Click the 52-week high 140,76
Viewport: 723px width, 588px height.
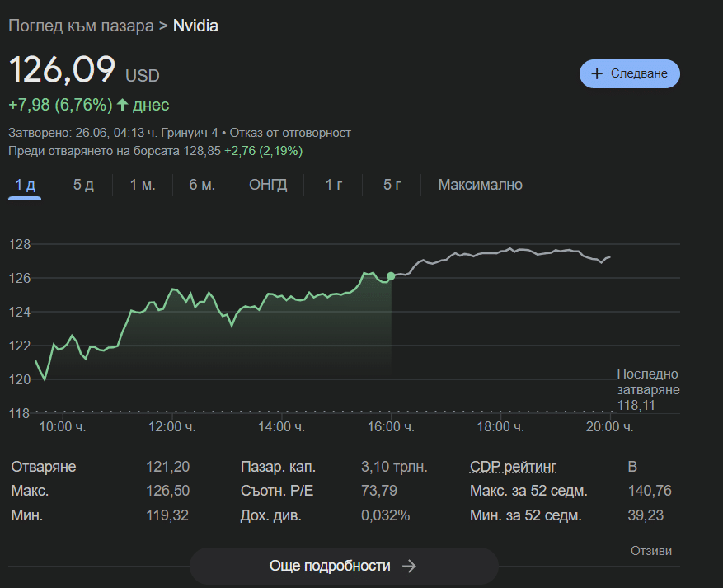point(650,491)
